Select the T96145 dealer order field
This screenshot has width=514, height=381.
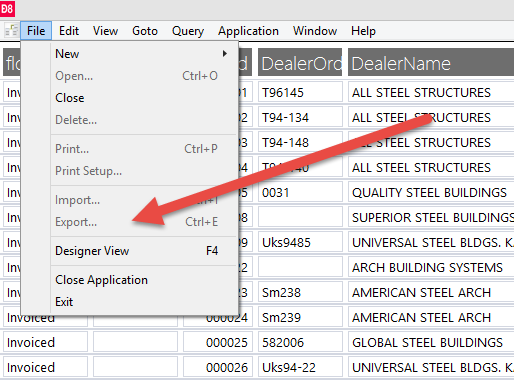(300, 92)
